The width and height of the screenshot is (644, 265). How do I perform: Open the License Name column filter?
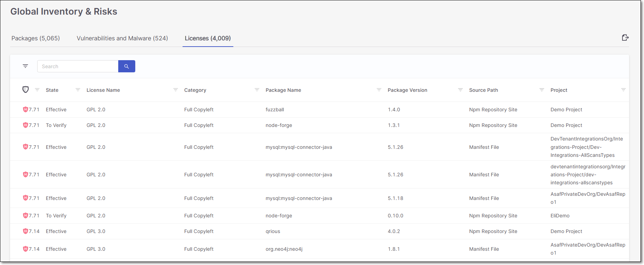click(176, 90)
